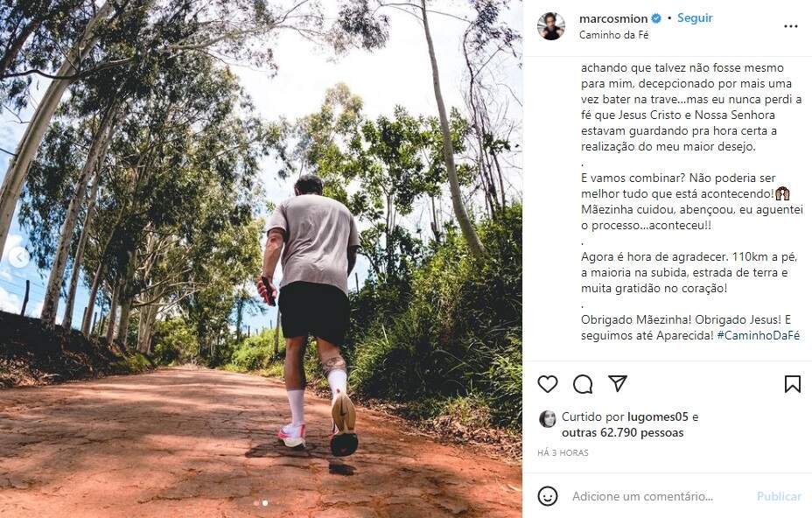Viewport: 812px width, 518px height.
Task: Save the post with the bookmark icon
Action: 792,384
